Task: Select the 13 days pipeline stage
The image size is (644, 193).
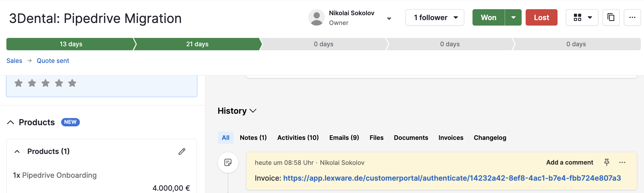Action: pos(71,44)
